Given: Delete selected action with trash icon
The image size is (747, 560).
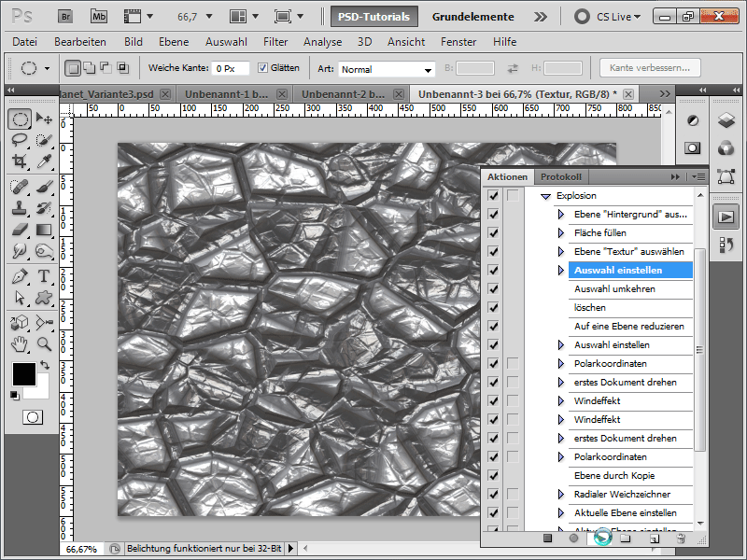Looking at the screenshot, I should [x=681, y=539].
